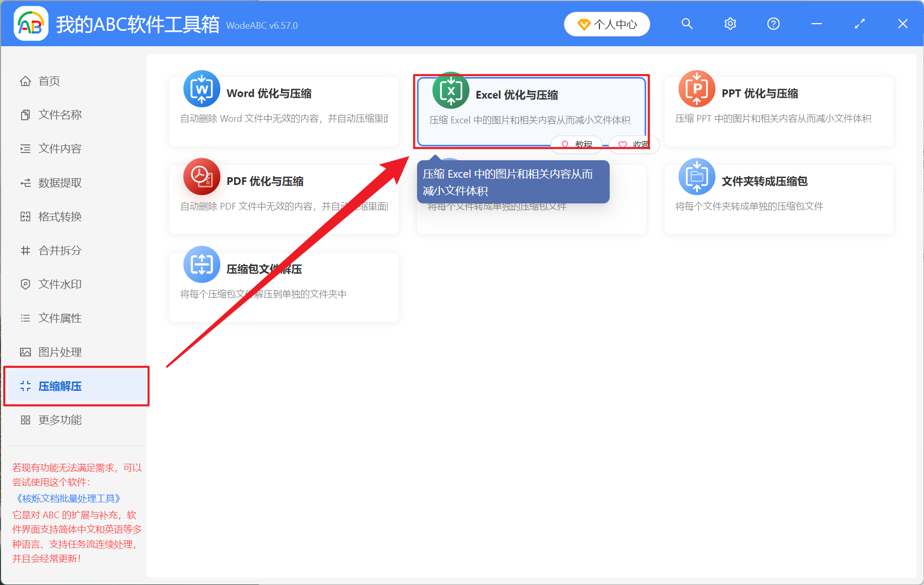This screenshot has width=924, height=585.
Task: Open settings via the gear icon
Action: (730, 24)
